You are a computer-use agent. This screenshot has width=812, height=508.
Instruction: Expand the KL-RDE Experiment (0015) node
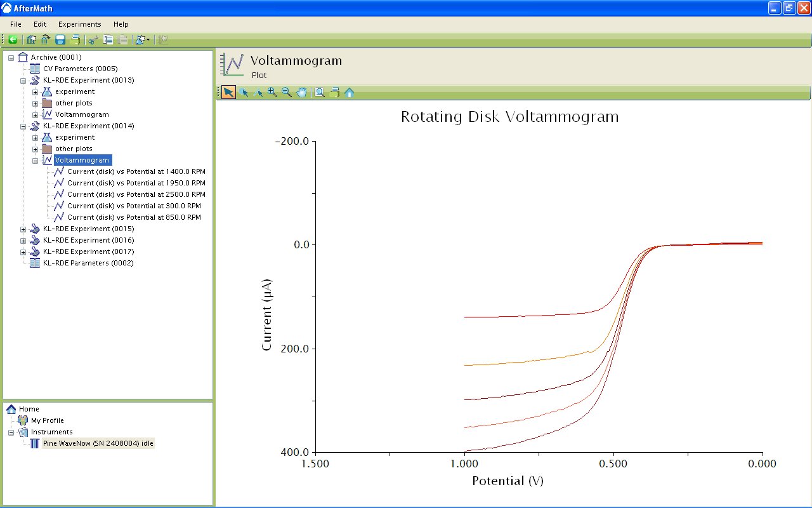tap(23, 229)
